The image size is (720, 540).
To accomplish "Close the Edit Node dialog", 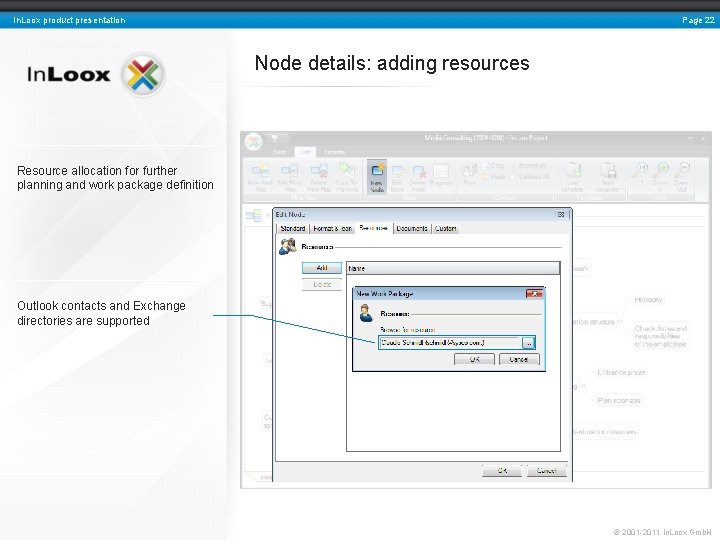I will pyautogui.click(x=561, y=214).
